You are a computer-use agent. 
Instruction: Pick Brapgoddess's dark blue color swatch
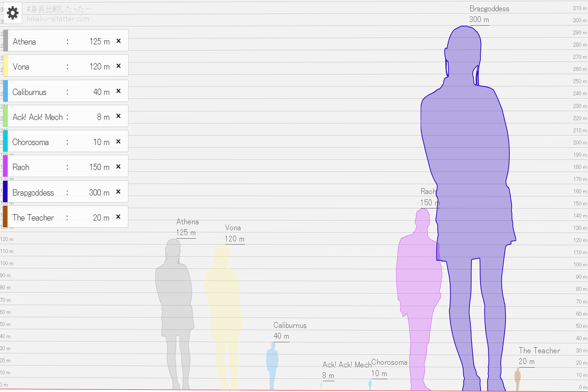[5, 191]
